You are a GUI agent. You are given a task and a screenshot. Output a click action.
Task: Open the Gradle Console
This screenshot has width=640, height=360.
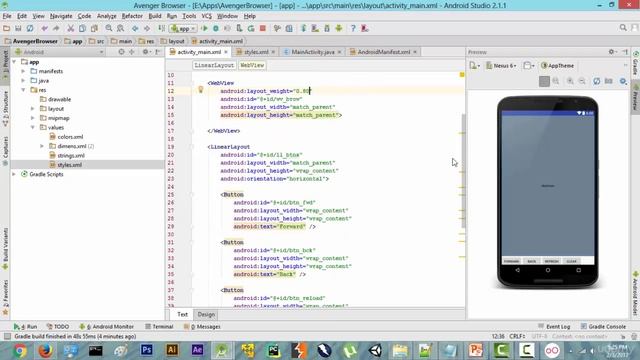603,327
